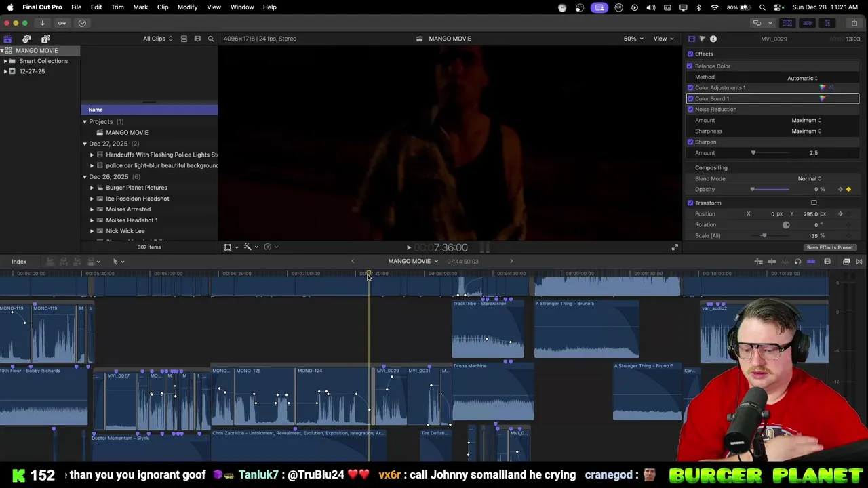Switch to the Color inspector triangle icon

point(702,39)
